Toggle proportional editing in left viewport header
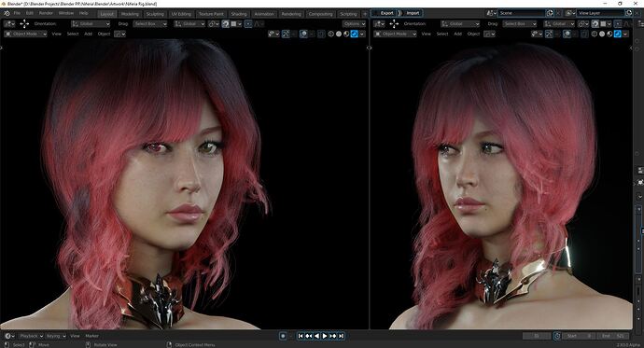Image resolution: width=644 pixels, height=348 pixels. (248, 24)
